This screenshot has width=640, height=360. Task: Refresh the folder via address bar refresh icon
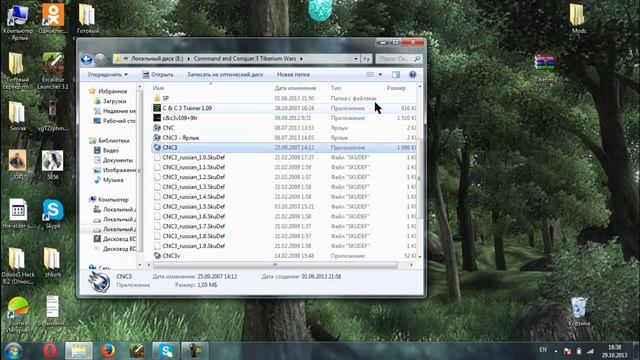(x=366, y=59)
